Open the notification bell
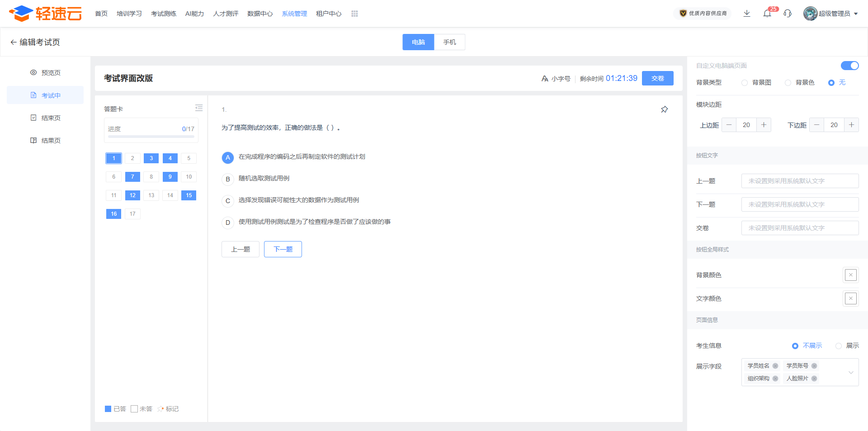The width and height of the screenshot is (868, 431). 767,14
